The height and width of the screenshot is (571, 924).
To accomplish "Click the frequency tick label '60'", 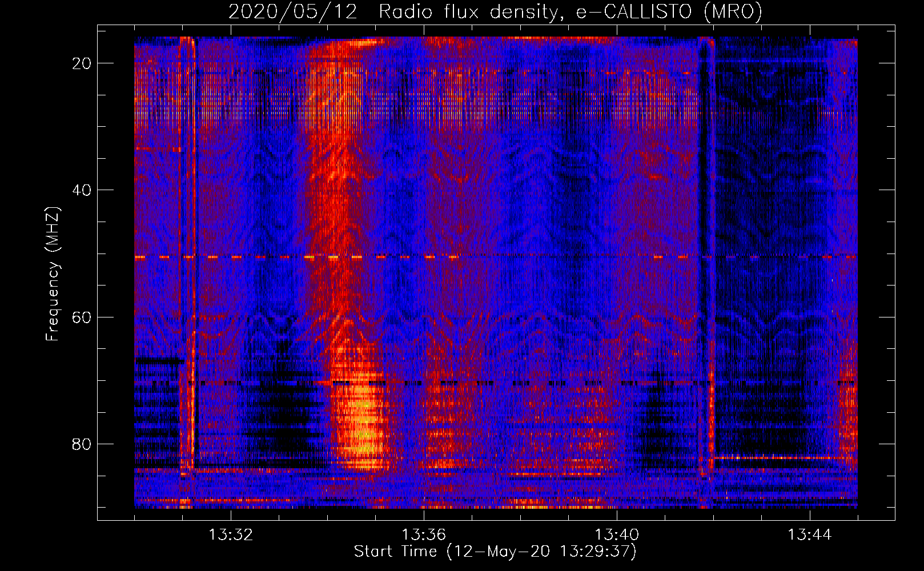I will [82, 317].
